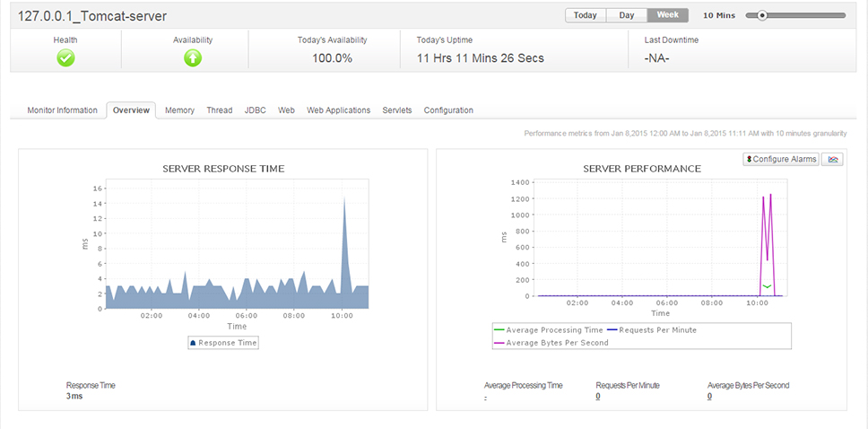Click the 3ms Response Time value
This screenshot has height=429, width=868.
(x=74, y=397)
